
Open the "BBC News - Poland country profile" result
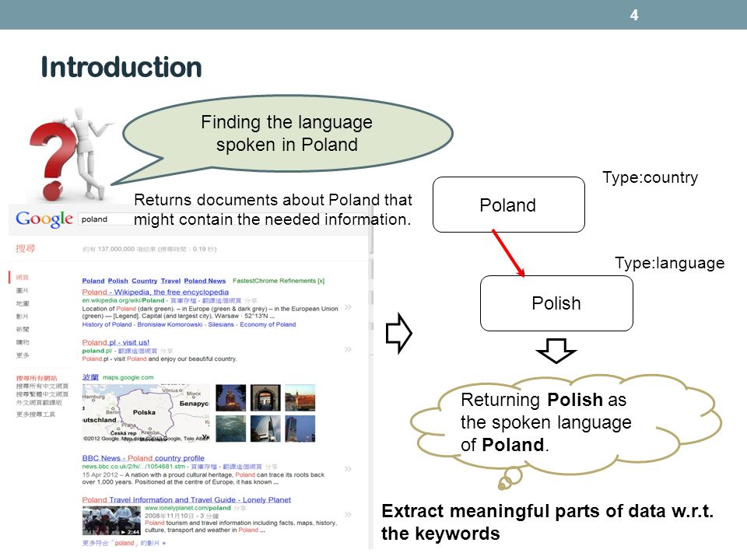[x=143, y=458]
